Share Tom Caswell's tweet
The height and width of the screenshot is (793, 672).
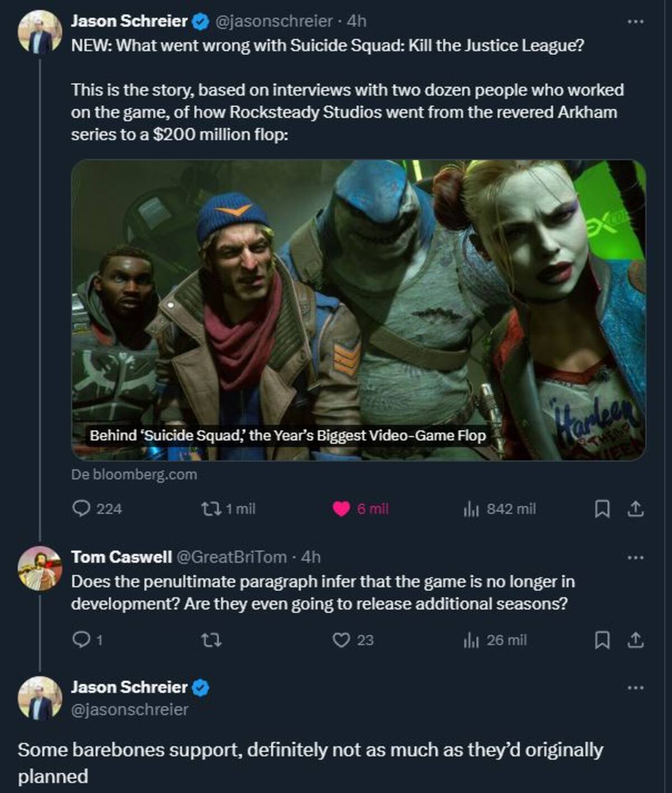click(x=635, y=640)
